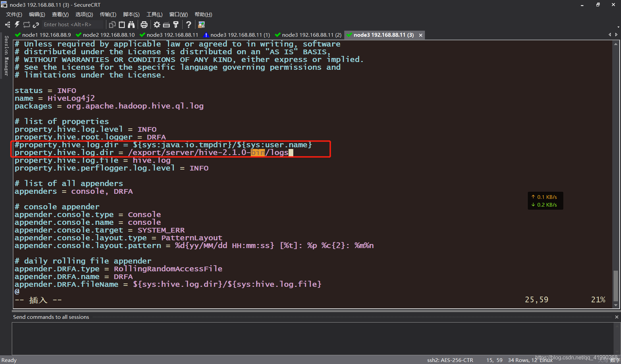621x364 pixels.
Task: Click terminal scrollbar down arrow
Action: pyautogui.click(x=616, y=305)
